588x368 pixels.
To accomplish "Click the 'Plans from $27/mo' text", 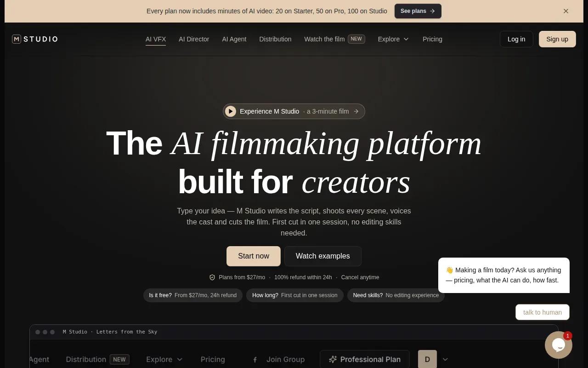I will tap(242, 277).
